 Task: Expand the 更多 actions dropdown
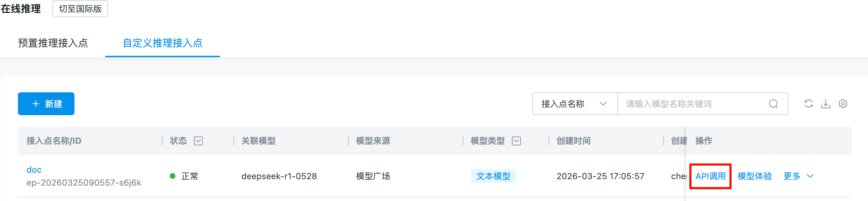pyautogui.click(x=799, y=176)
